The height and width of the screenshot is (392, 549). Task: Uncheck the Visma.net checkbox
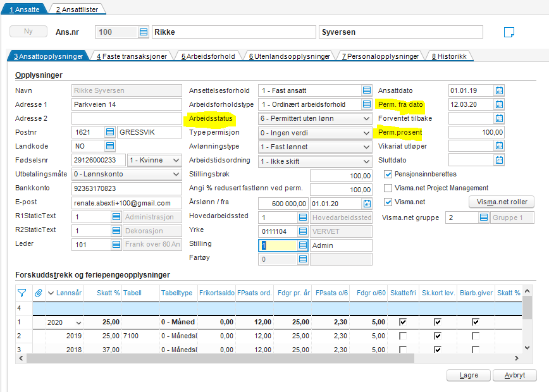(389, 202)
